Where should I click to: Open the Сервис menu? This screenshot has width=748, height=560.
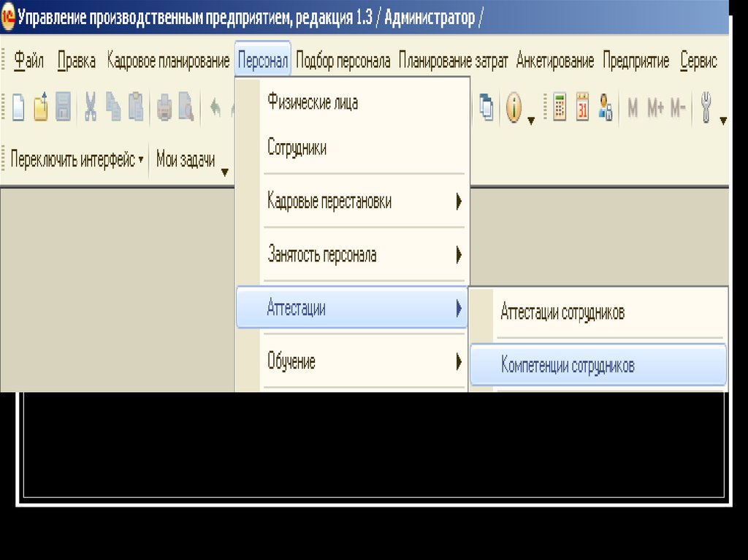[699, 61]
